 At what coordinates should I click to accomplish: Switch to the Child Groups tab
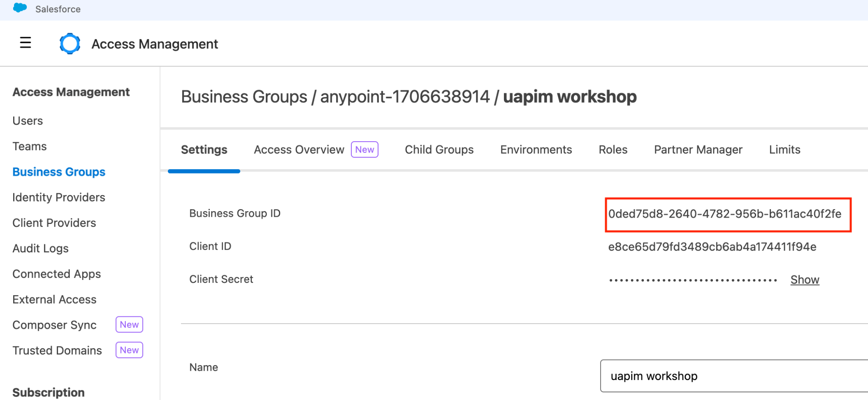[x=439, y=150]
